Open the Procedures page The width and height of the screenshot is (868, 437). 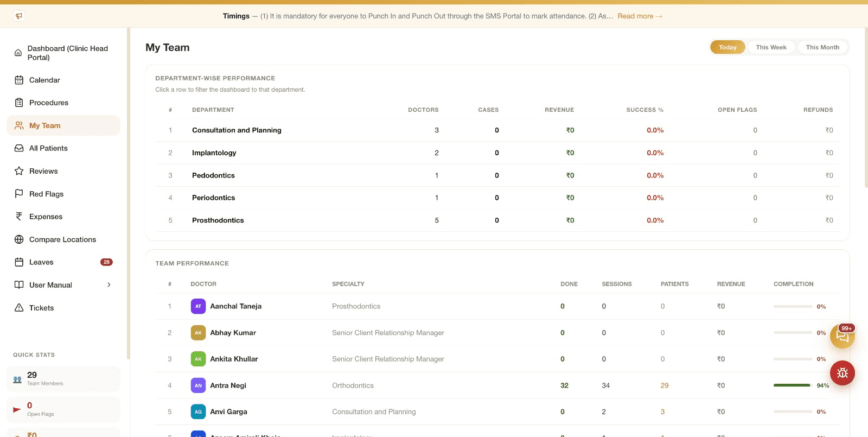pyautogui.click(x=63, y=103)
